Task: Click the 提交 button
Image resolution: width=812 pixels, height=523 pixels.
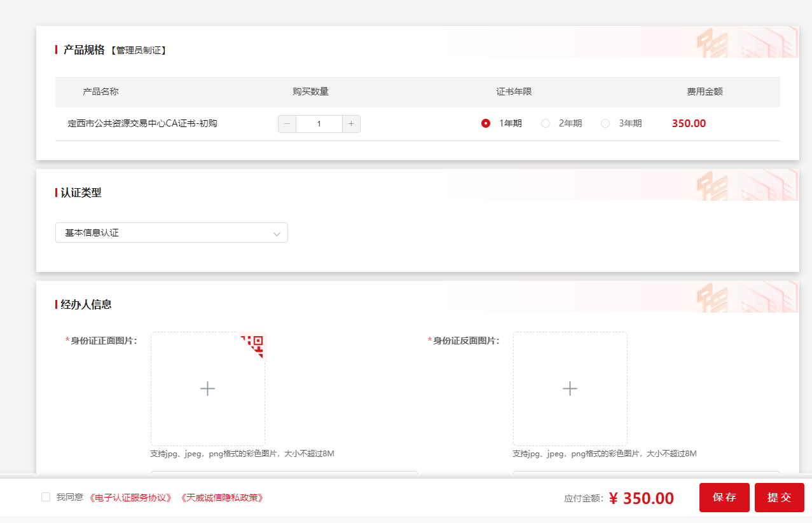Action: pyautogui.click(x=779, y=498)
